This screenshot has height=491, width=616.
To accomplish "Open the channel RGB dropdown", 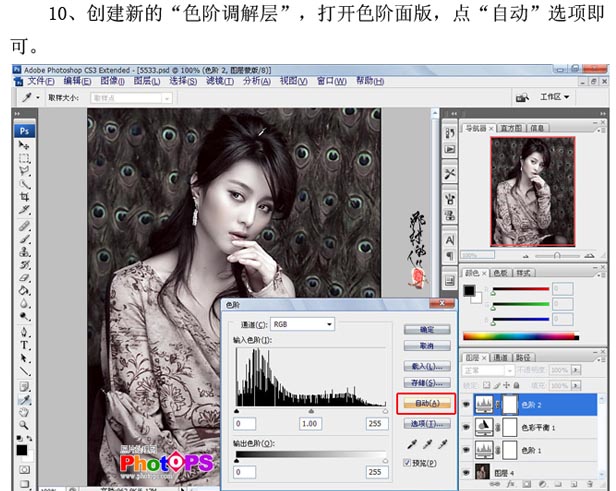I will (302, 324).
